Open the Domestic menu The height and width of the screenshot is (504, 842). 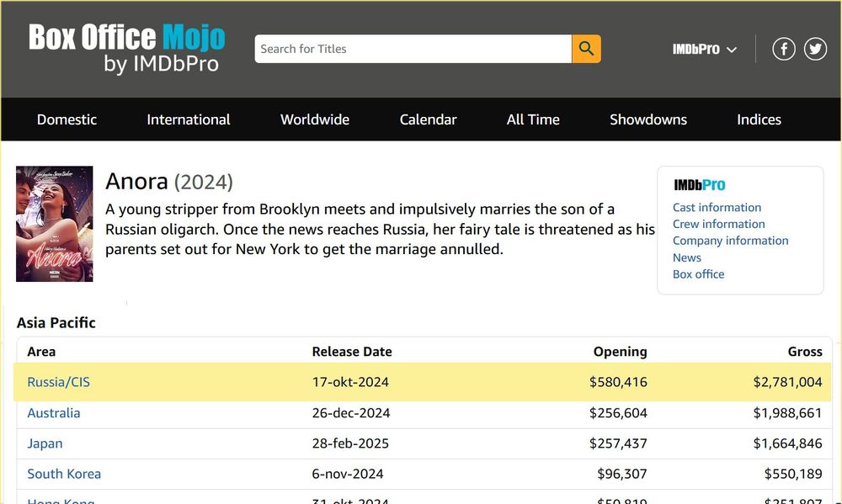pos(67,119)
